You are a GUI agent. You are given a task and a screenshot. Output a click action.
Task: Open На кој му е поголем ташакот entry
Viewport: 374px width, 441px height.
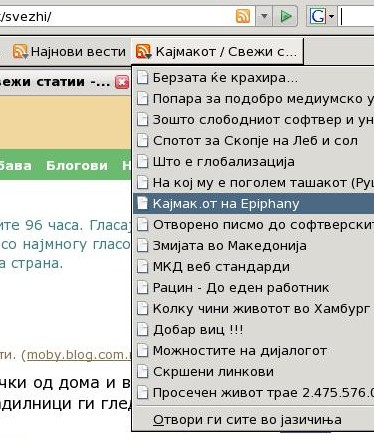tap(253, 183)
